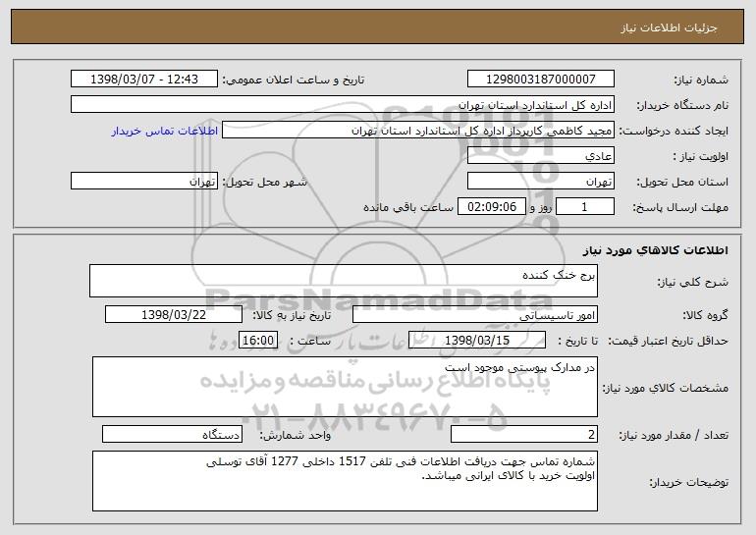This screenshot has width=756, height=535.
Task: Click the delivery city field تهران
Action: 144,182
